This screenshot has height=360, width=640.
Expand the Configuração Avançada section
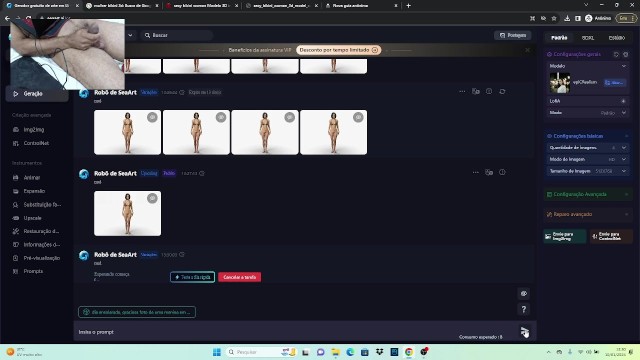(588, 194)
